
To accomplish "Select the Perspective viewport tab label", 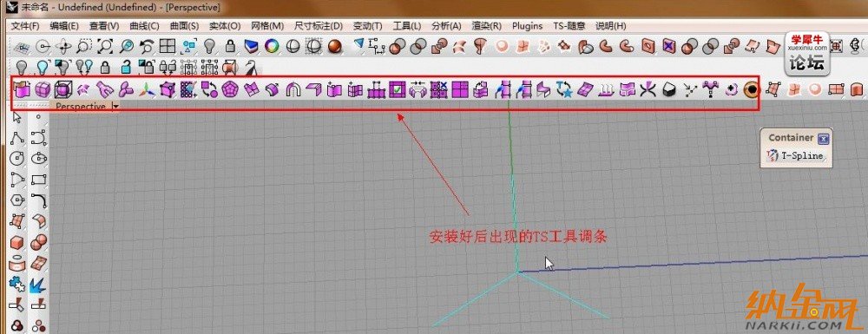I will tap(80, 106).
